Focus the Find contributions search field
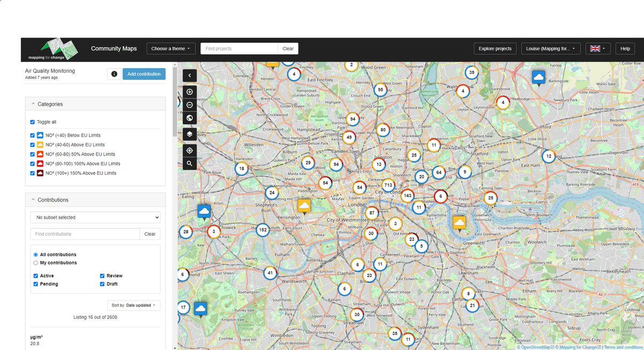Image resolution: width=644 pixels, height=350 pixels. (x=85, y=234)
